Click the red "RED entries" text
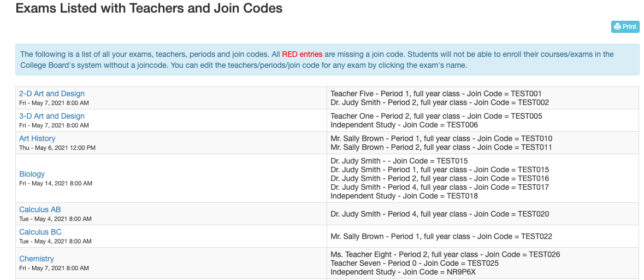 (302, 54)
